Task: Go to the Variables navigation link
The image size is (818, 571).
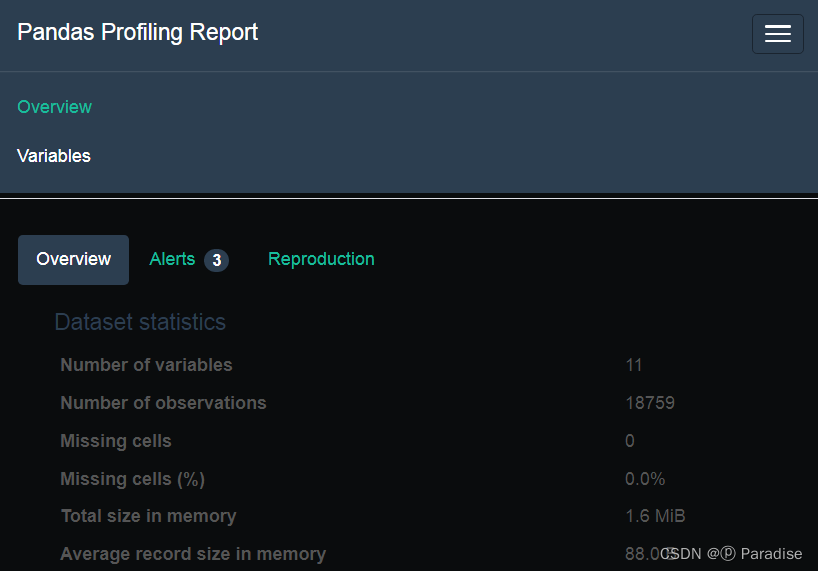Action: [x=54, y=156]
